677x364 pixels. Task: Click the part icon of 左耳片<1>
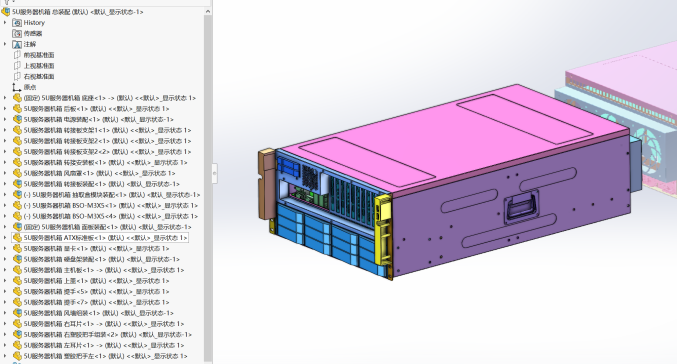pos(17,345)
